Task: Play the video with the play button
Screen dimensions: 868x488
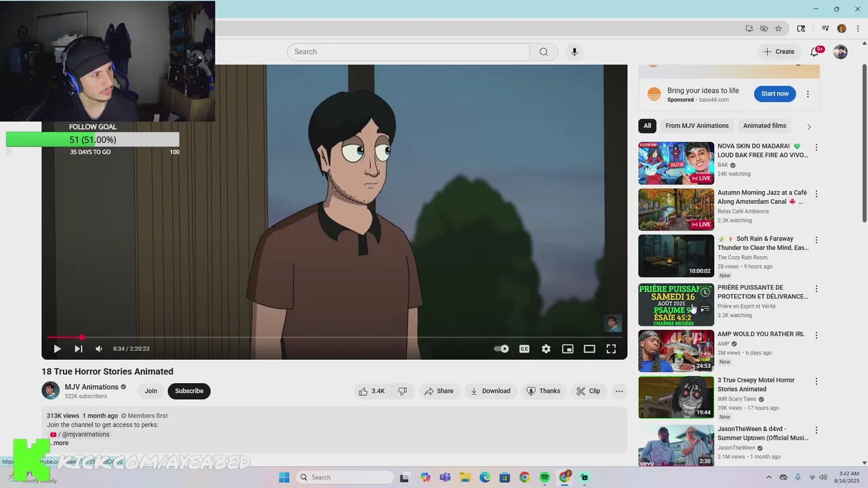Action: [57, 348]
